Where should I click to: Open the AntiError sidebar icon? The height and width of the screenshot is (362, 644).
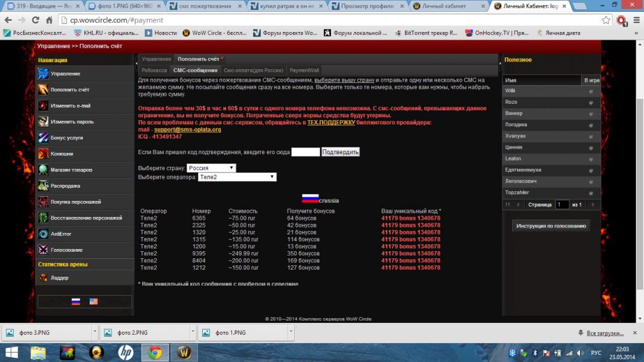[x=43, y=234]
